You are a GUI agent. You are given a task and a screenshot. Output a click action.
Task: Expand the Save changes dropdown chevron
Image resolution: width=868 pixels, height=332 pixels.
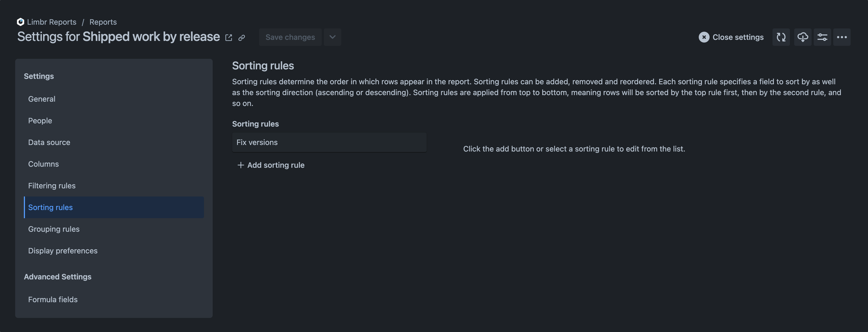[x=332, y=37]
